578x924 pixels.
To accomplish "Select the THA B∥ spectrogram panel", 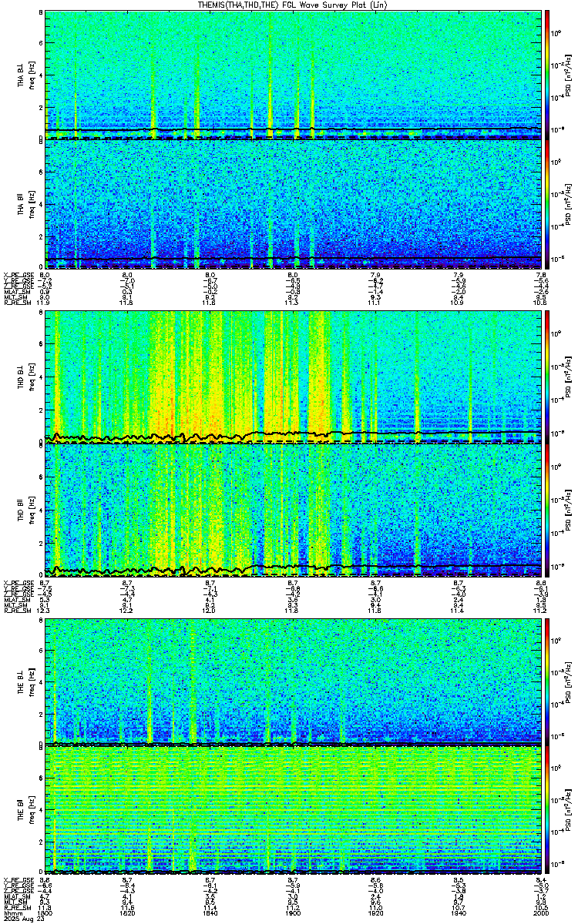I will (x=293, y=203).
